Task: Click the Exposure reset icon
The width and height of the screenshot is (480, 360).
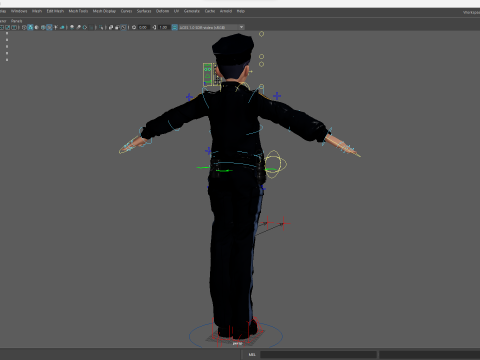Action: pyautogui.click(x=134, y=27)
